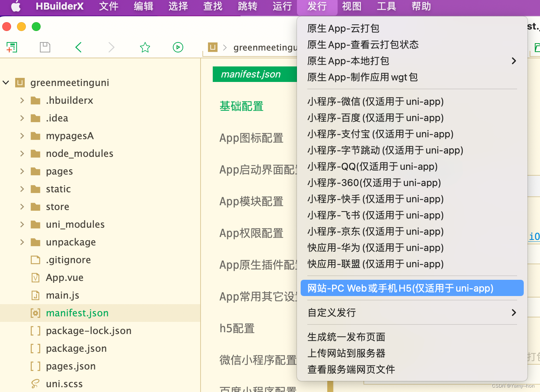This screenshot has width=540, height=392.
Task: Go forward with the right arrow icon
Action: 111,47
